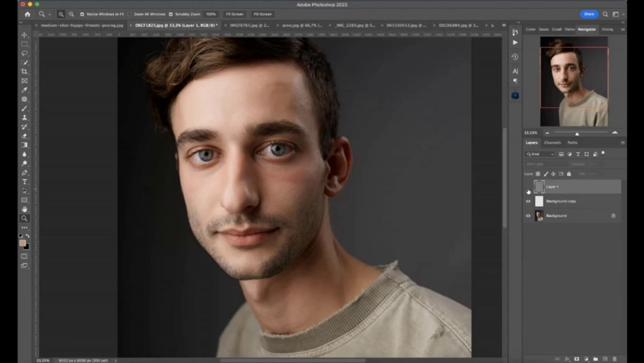Viewport: 644px width, 363px height.
Task: Select the Rectangle shape tool
Action: (x=24, y=200)
